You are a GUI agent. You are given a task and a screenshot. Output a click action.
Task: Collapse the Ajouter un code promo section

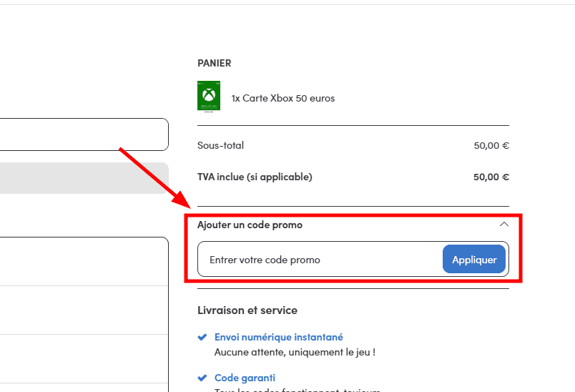click(504, 224)
